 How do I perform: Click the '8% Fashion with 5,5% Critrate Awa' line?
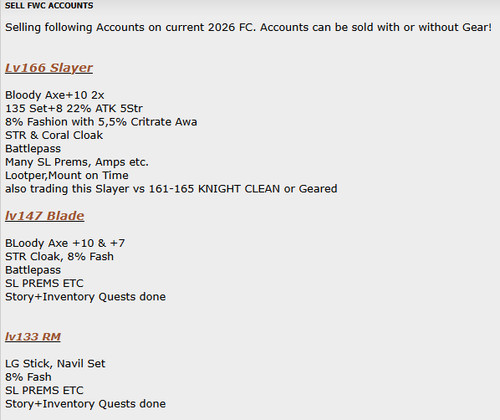tap(101, 122)
